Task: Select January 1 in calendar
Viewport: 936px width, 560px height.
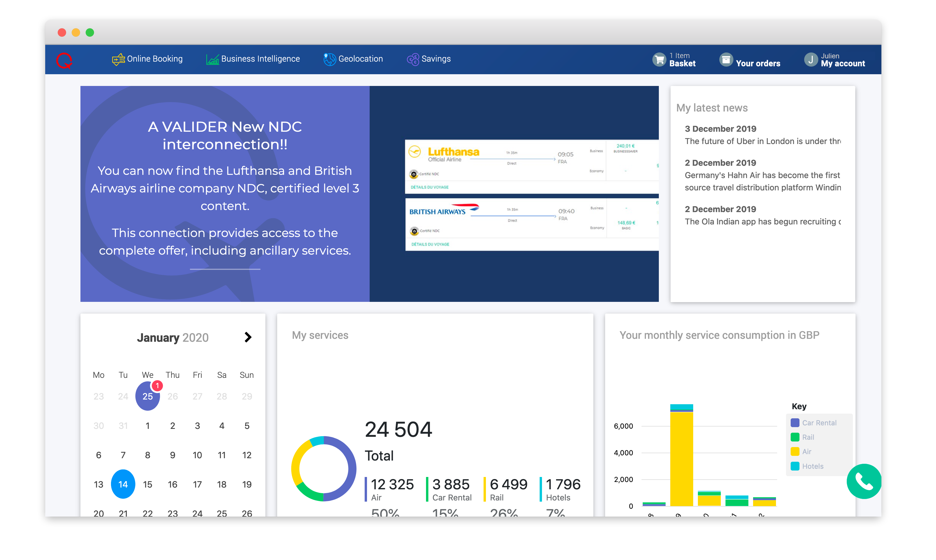Action: pos(148,426)
